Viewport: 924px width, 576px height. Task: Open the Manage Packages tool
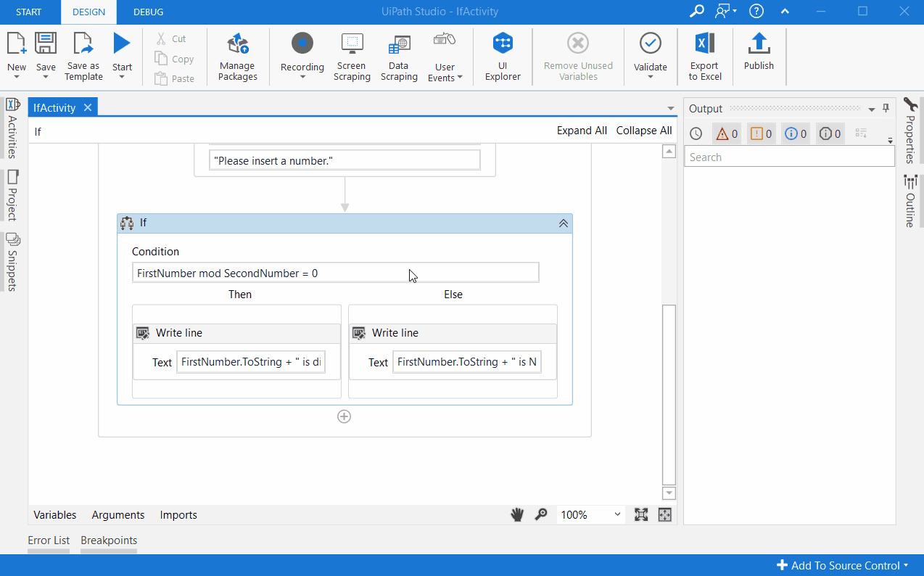tap(238, 45)
